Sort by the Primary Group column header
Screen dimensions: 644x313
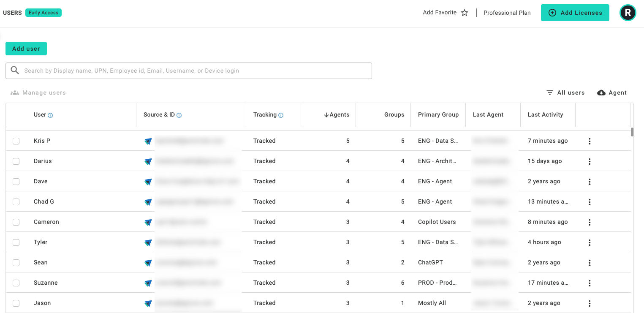point(438,115)
